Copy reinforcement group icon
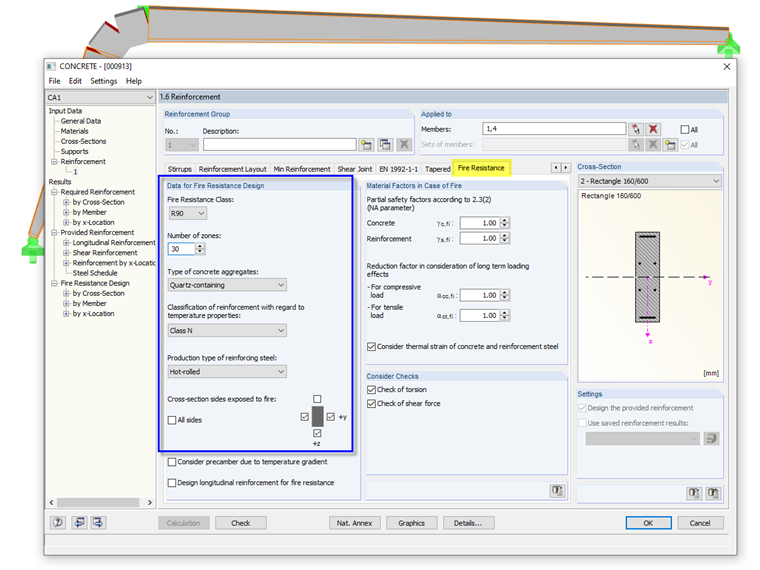 [385, 144]
